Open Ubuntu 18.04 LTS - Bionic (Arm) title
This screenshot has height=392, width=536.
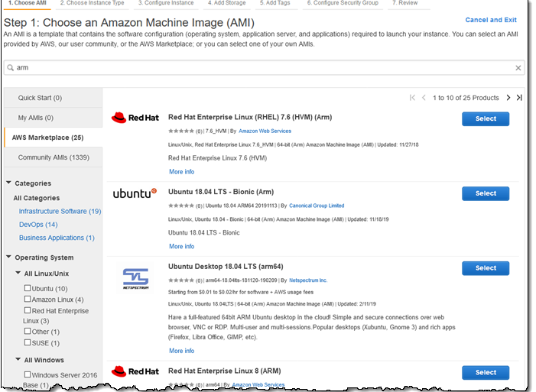point(221,192)
